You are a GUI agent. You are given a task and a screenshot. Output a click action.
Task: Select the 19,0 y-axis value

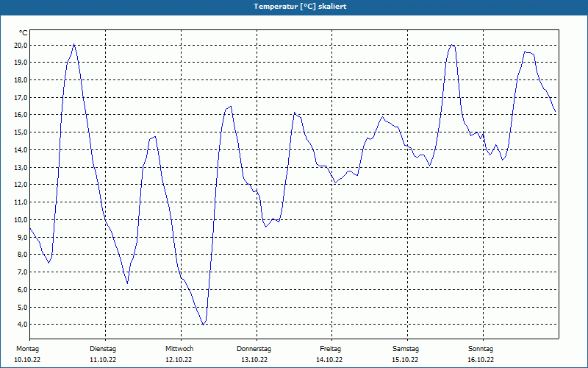[x=21, y=63]
